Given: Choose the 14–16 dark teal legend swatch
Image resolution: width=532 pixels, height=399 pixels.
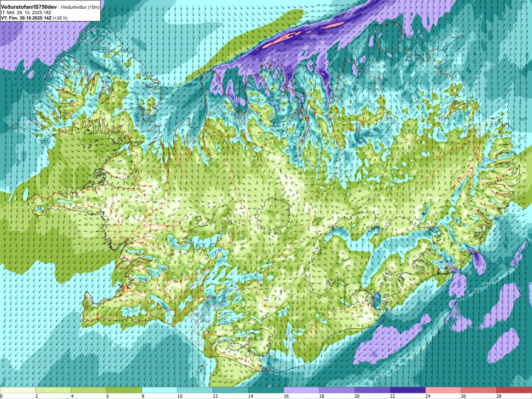Looking at the screenshot, I should (266, 390).
